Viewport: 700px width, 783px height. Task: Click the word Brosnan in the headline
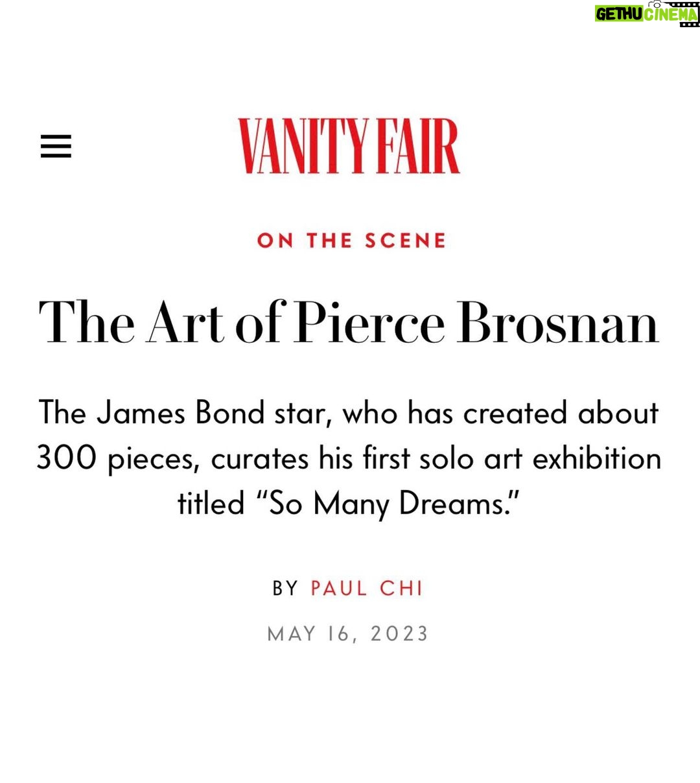[559, 322]
